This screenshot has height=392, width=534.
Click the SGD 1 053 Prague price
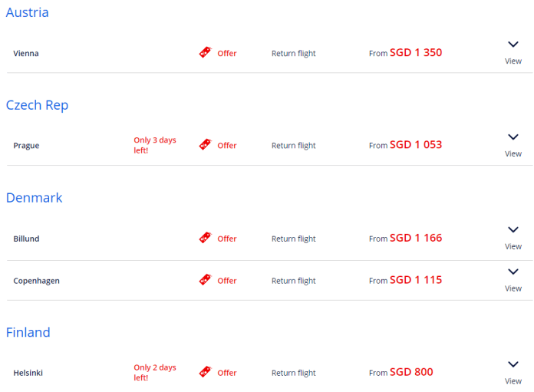pos(415,144)
